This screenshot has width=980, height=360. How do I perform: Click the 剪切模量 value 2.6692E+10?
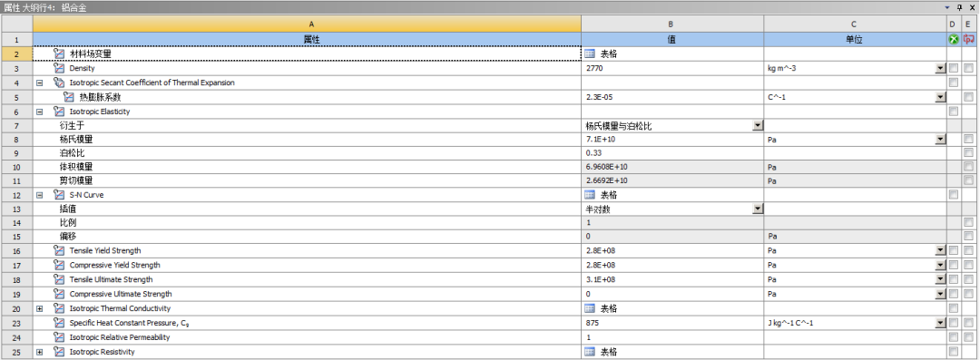tap(671, 180)
